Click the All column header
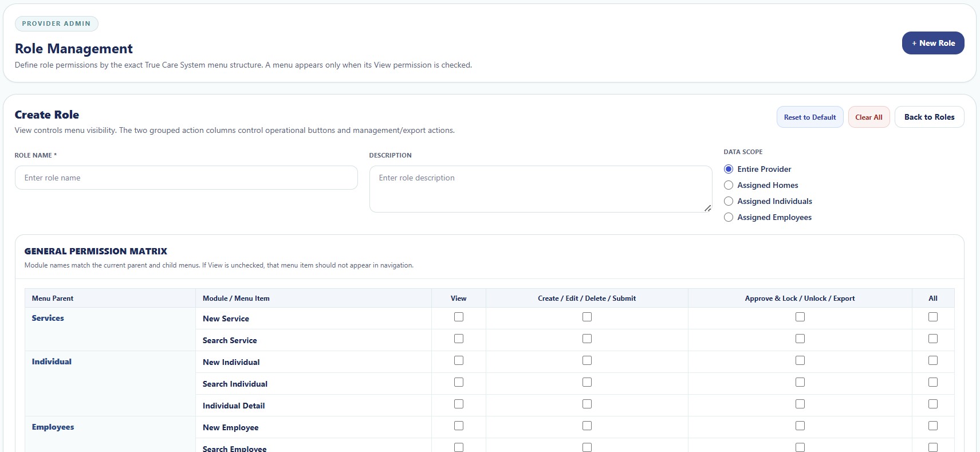This screenshot has height=452, width=980. tap(933, 298)
